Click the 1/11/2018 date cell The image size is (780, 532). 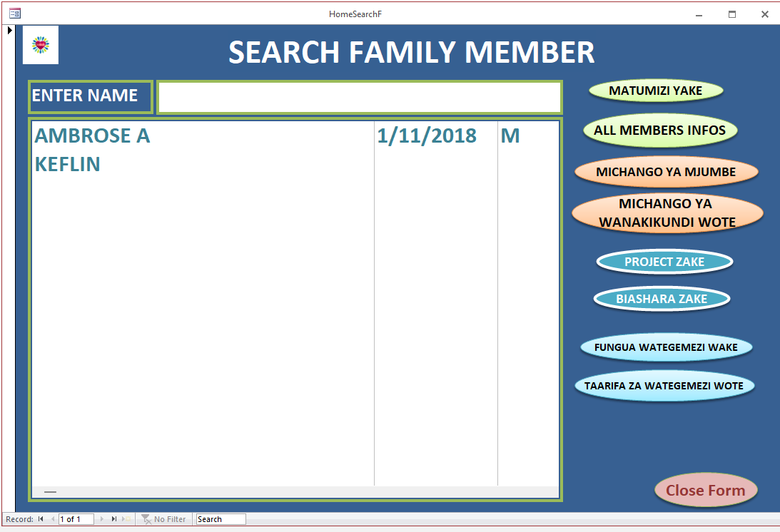[x=427, y=135]
